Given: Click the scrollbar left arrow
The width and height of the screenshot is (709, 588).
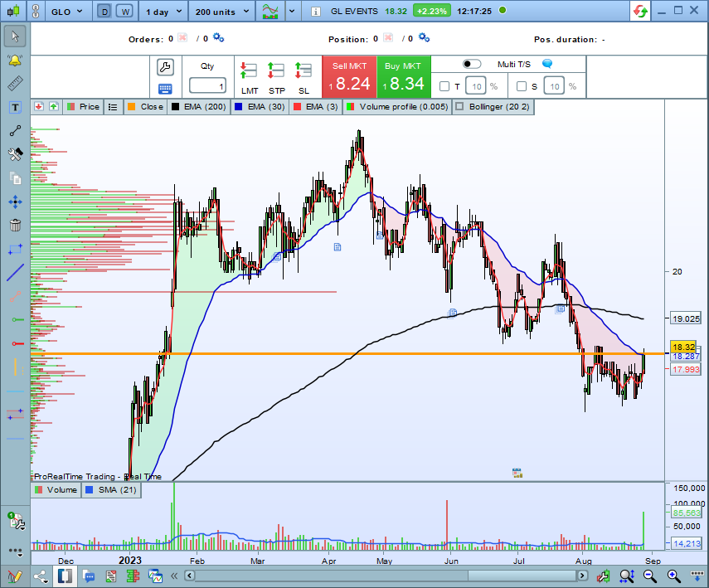Looking at the screenshot, I should (189, 576).
